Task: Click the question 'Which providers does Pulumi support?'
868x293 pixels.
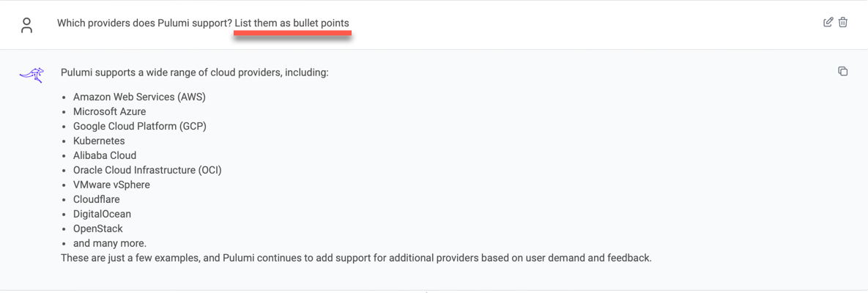Action: point(144,23)
